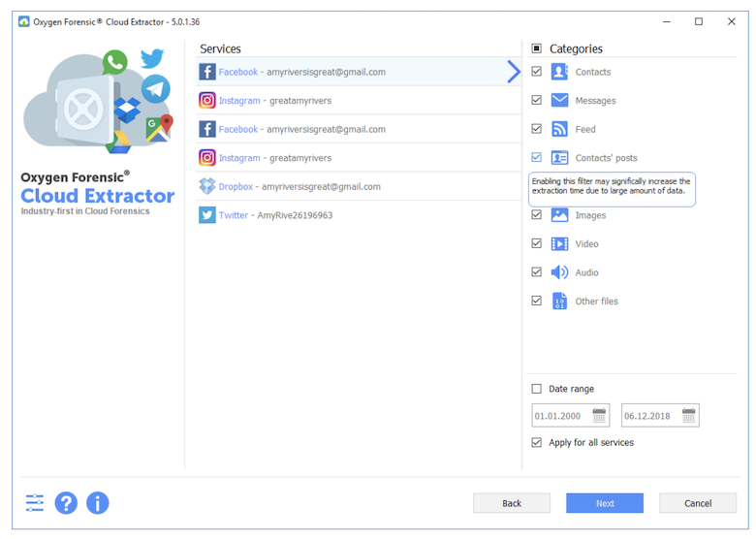Minimize the Cloud Extractor window
The image size is (756, 539).
(x=666, y=21)
